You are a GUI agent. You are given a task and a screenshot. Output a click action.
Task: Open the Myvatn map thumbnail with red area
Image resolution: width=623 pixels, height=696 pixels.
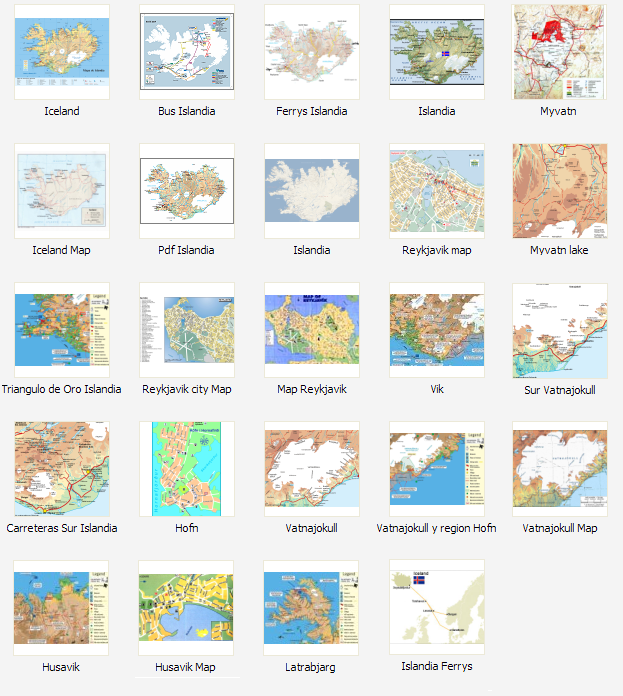tap(560, 51)
